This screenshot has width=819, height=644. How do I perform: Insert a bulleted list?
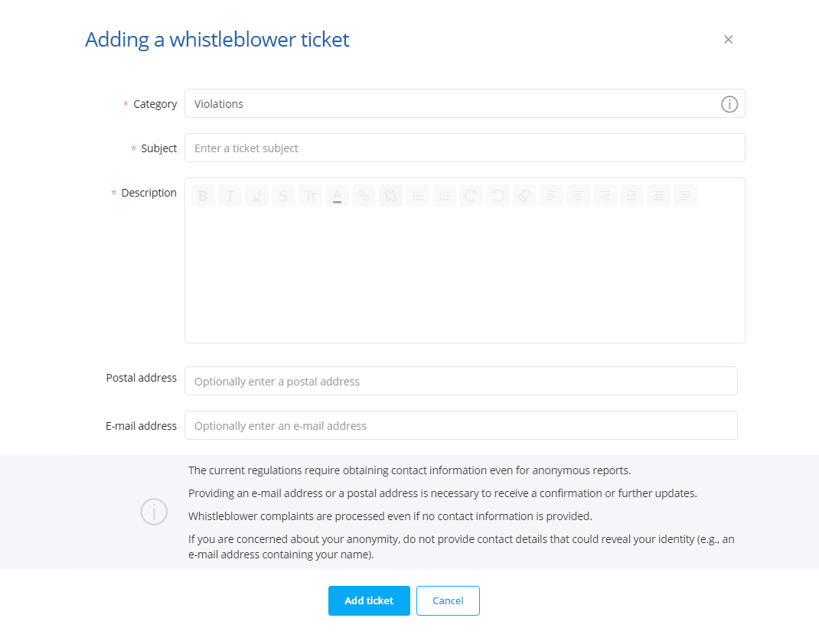click(417, 196)
